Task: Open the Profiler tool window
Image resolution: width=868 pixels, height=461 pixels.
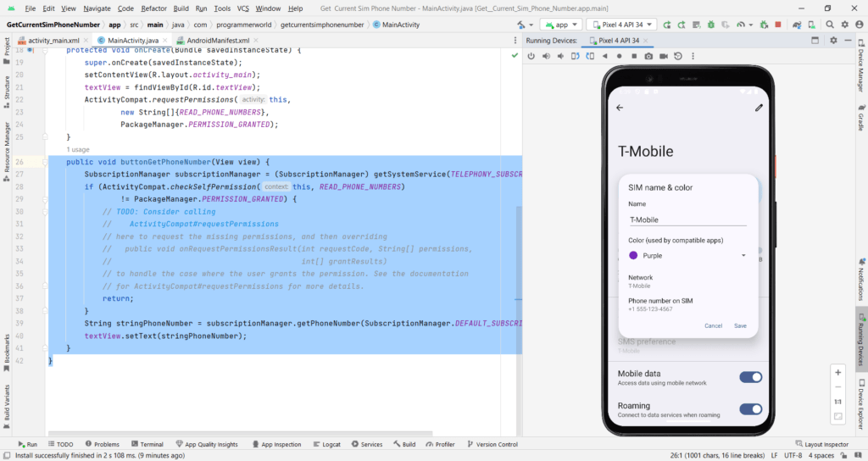Action: click(x=440, y=444)
